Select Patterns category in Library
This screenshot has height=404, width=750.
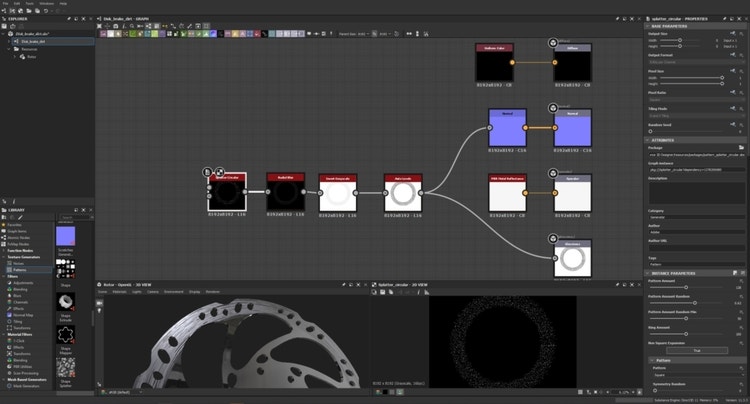(20, 270)
